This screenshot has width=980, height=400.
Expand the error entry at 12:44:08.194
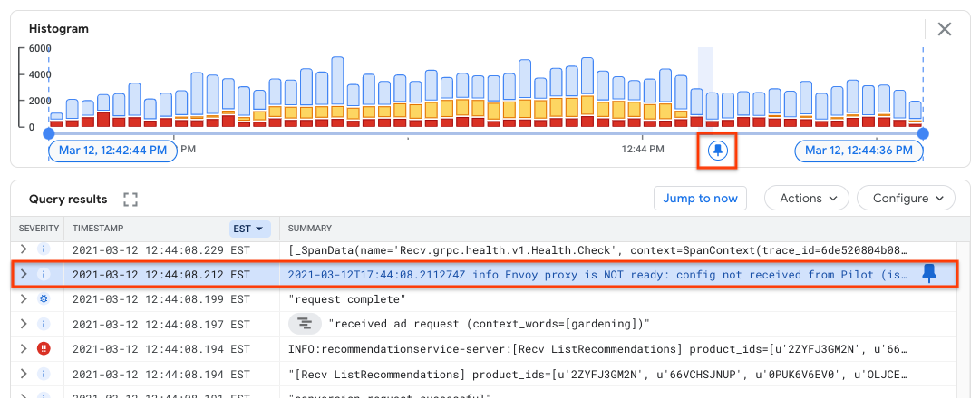tap(24, 348)
